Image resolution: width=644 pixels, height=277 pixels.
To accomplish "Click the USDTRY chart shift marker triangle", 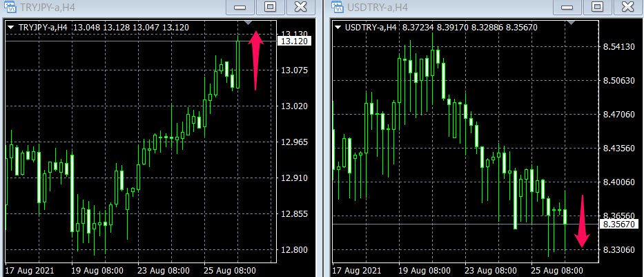I will [x=571, y=22].
